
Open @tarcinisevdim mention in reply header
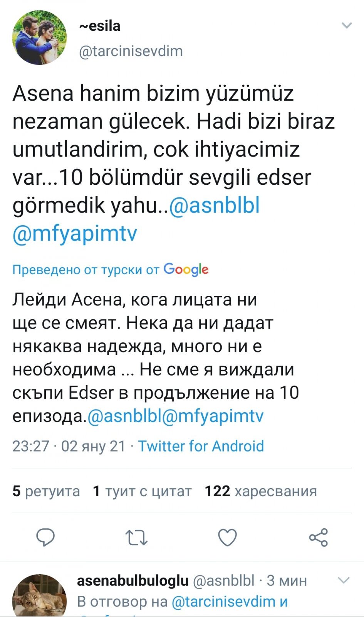tap(223, 602)
